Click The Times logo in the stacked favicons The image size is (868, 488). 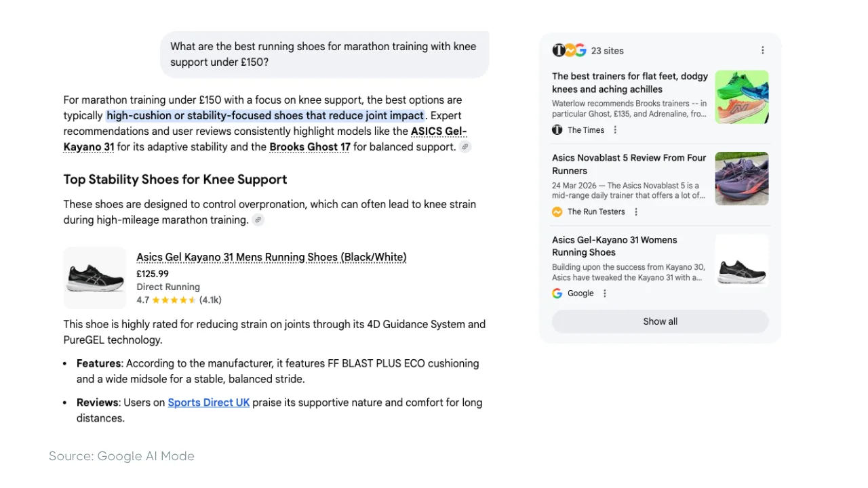click(558, 49)
